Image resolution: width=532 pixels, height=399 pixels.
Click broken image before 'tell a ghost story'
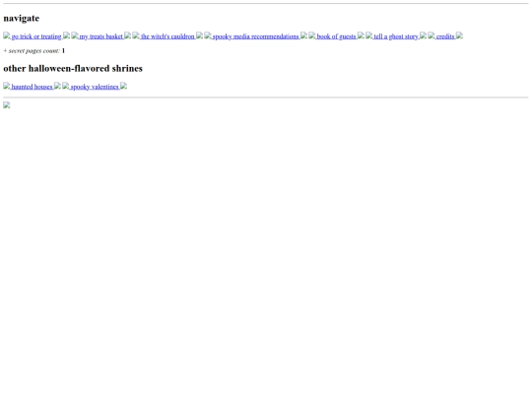coord(369,35)
